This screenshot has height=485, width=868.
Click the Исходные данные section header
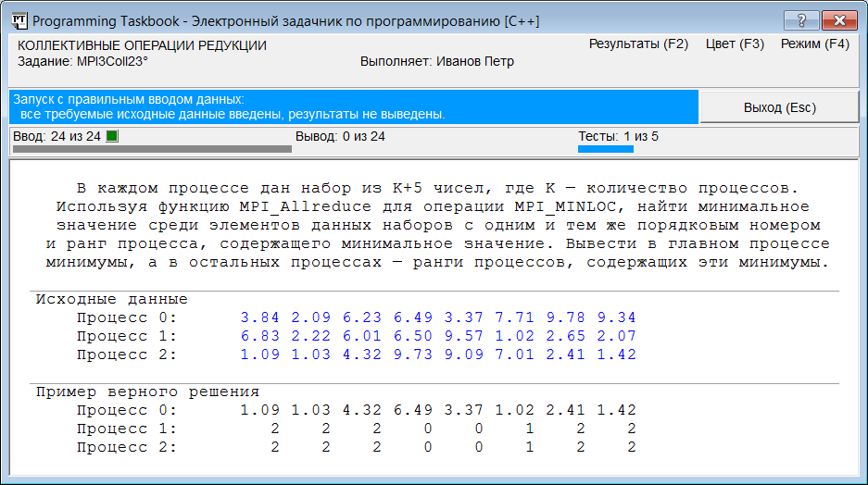(x=111, y=299)
